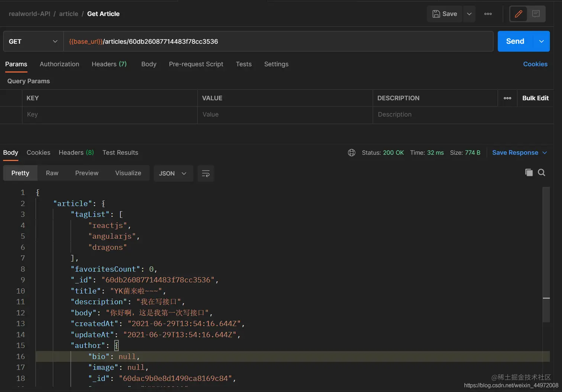The height and width of the screenshot is (392, 562).
Task: Select the Visualize view
Action: coord(128,173)
